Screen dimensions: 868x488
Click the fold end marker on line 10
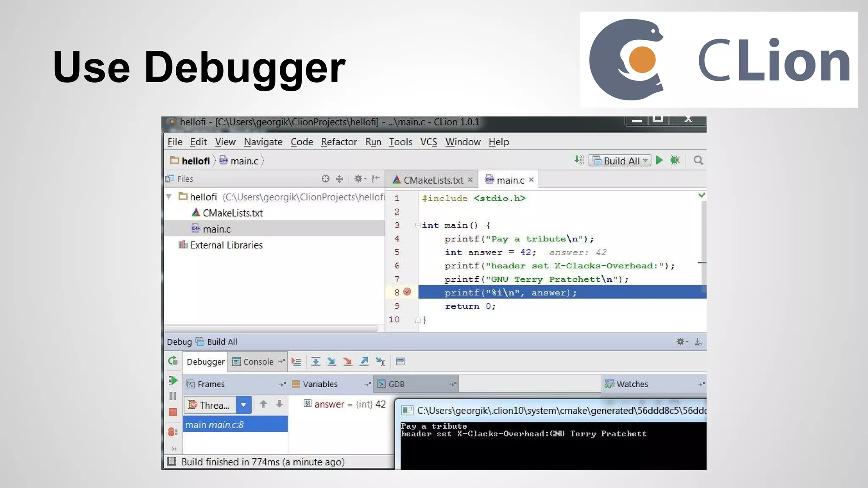tap(418, 320)
